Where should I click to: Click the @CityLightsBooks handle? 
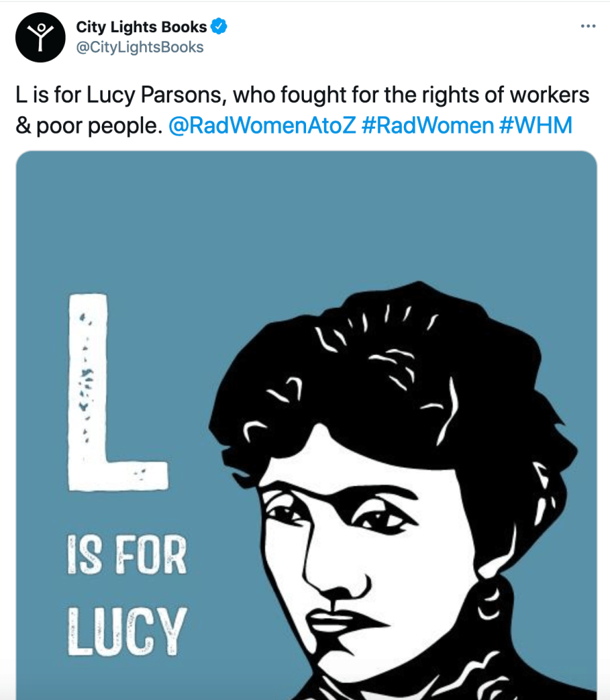140,47
